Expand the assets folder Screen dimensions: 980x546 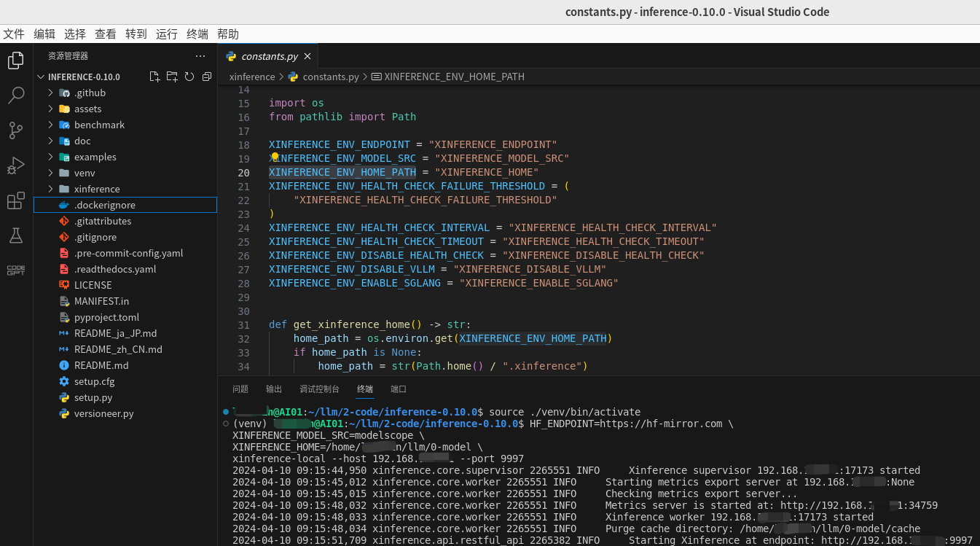click(51, 109)
